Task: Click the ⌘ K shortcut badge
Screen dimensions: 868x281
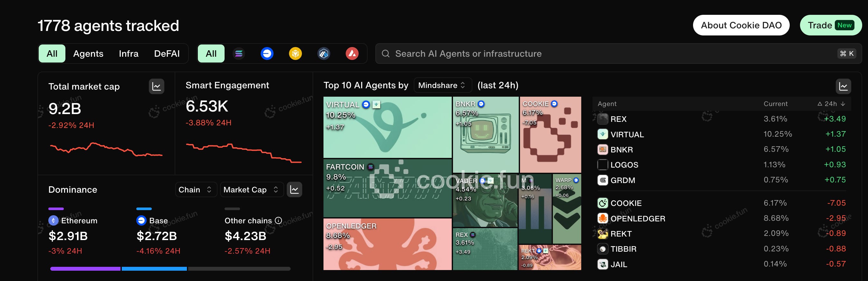Action: [x=847, y=53]
